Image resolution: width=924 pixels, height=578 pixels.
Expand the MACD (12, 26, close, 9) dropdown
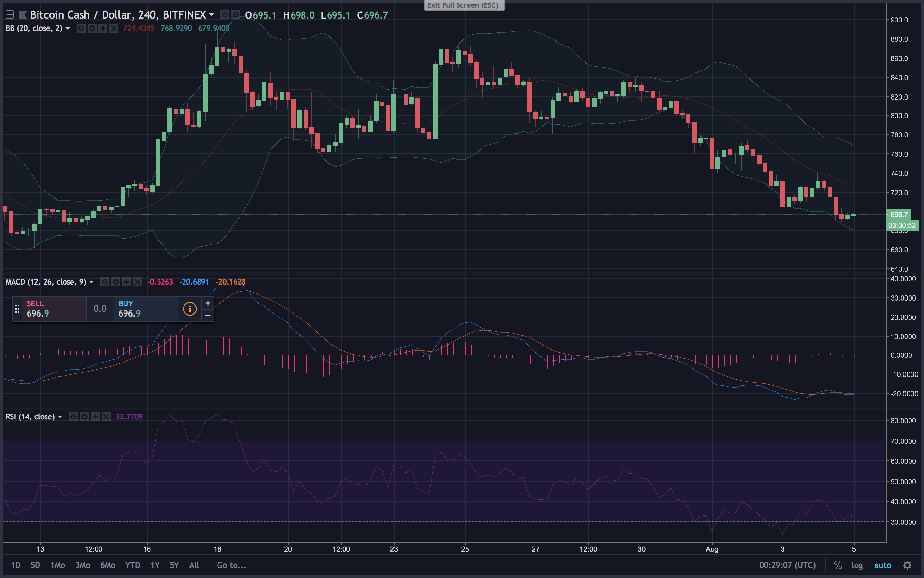coord(91,282)
